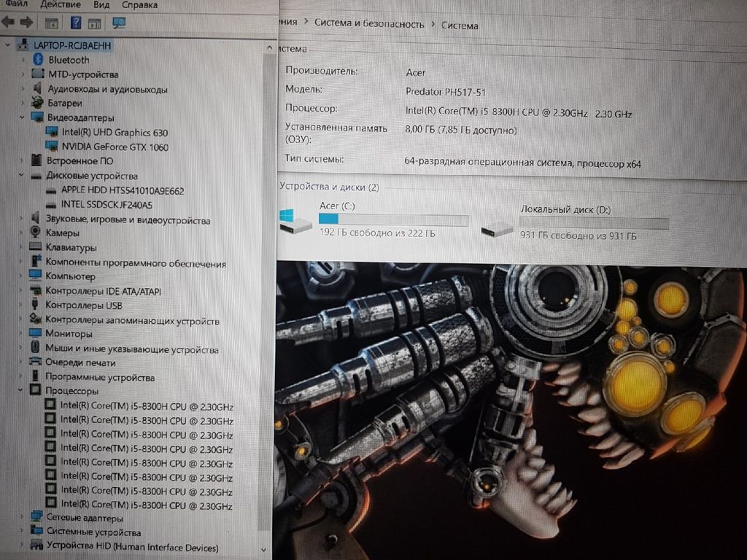Select the NVIDIA GeForce GTX 1060 adapter
Viewport: 747px width, 560px height.
pos(115,147)
